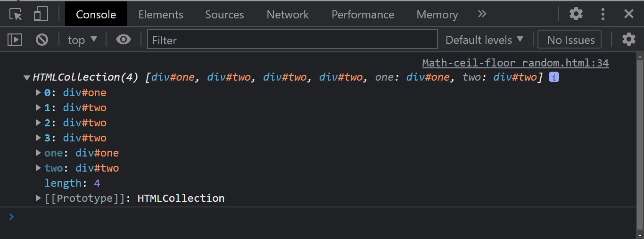Expand the named property one: div#one

(x=39, y=153)
